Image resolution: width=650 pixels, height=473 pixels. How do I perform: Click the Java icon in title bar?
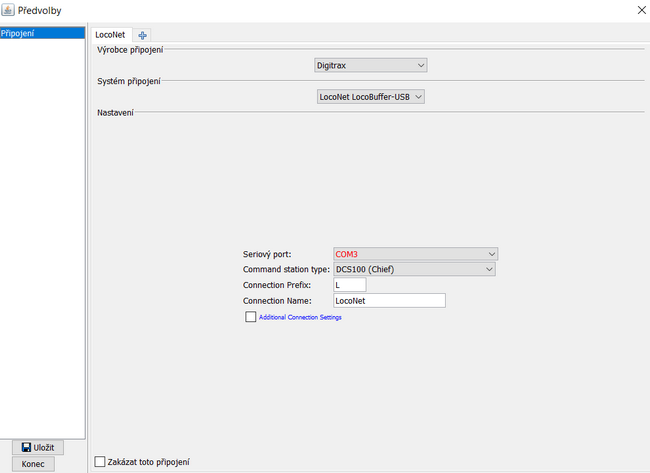[x=9, y=10]
